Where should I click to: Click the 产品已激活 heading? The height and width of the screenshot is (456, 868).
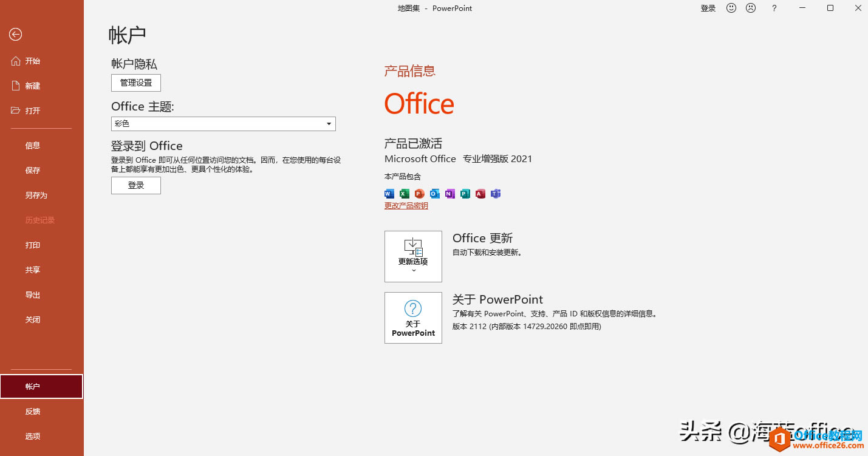[x=413, y=144]
